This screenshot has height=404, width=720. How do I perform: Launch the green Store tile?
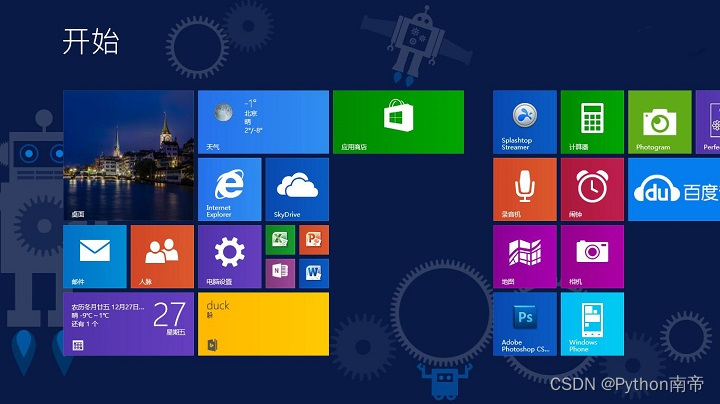pos(398,122)
